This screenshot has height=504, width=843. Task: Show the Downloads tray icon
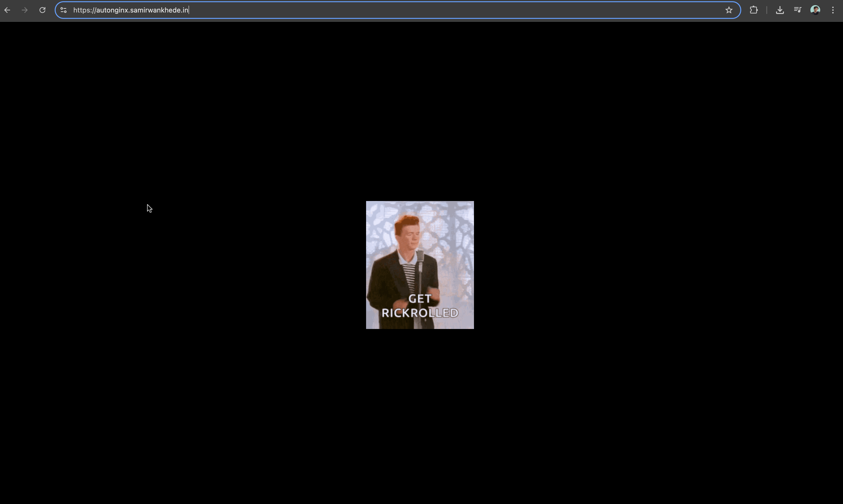click(780, 10)
